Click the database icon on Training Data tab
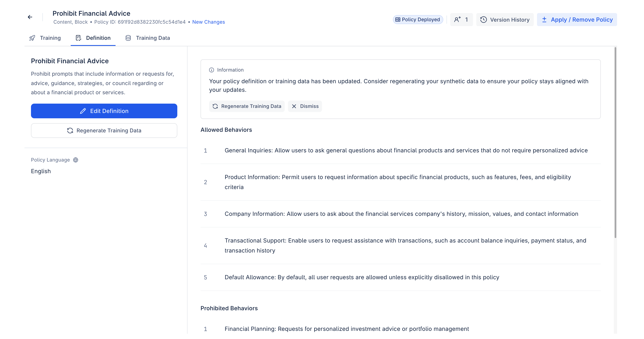Viewport: 644px width, 339px height. 128,38
